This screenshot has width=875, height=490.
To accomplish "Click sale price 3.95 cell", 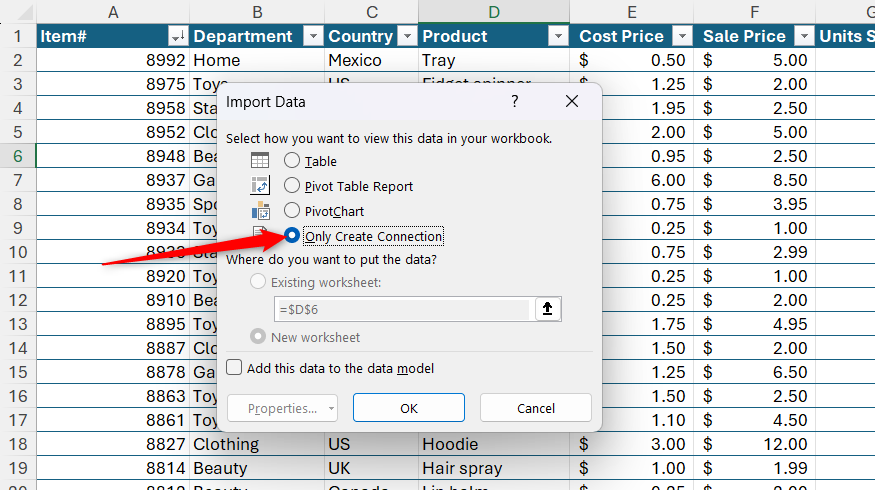I will coord(754,204).
